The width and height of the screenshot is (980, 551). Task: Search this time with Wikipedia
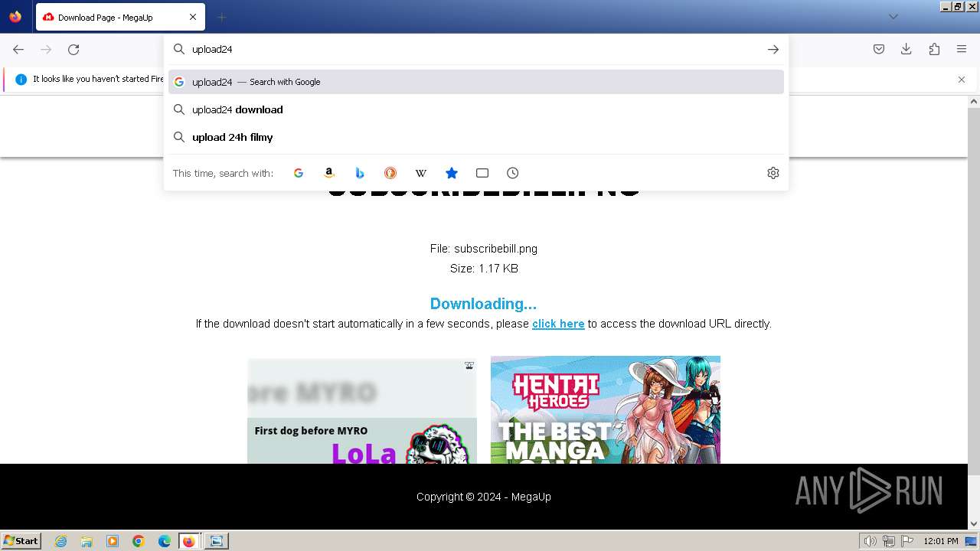tap(421, 173)
